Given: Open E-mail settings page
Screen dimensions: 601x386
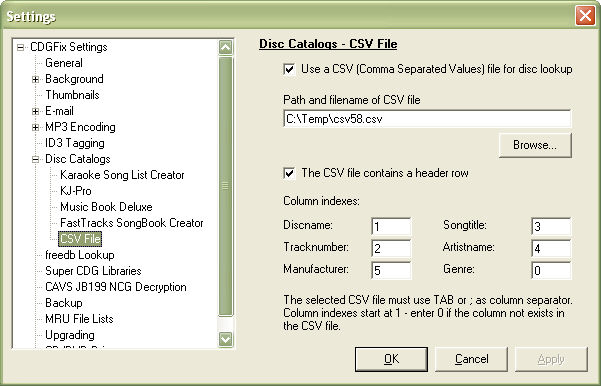Looking at the screenshot, I should pyautogui.click(x=59, y=111).
